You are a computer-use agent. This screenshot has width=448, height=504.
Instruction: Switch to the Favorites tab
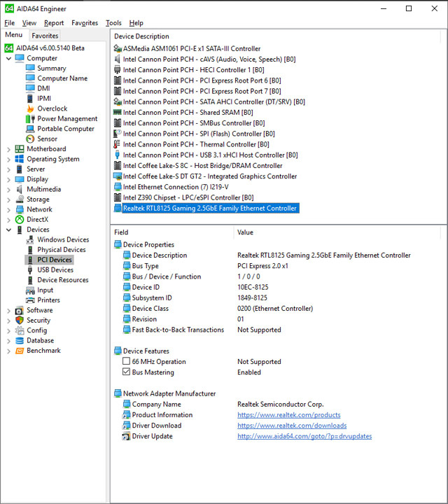[x=45, y=36]
